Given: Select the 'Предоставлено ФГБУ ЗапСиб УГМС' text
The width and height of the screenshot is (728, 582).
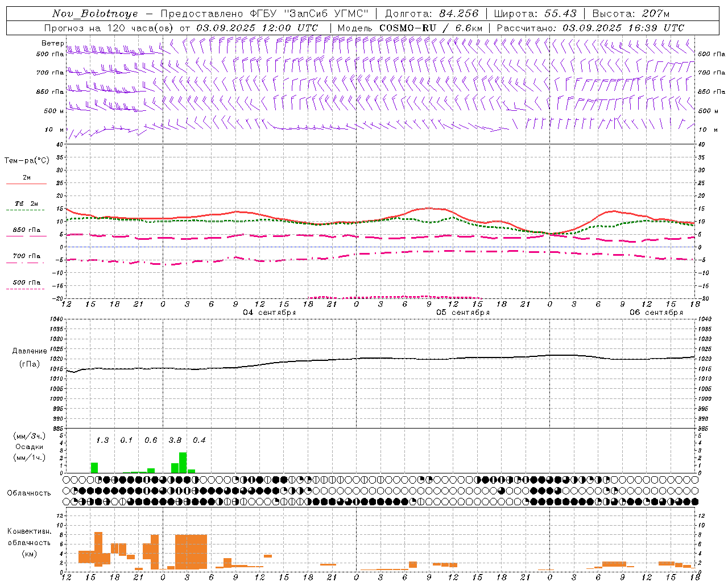Looking at the screenshot, I should 264,14.
